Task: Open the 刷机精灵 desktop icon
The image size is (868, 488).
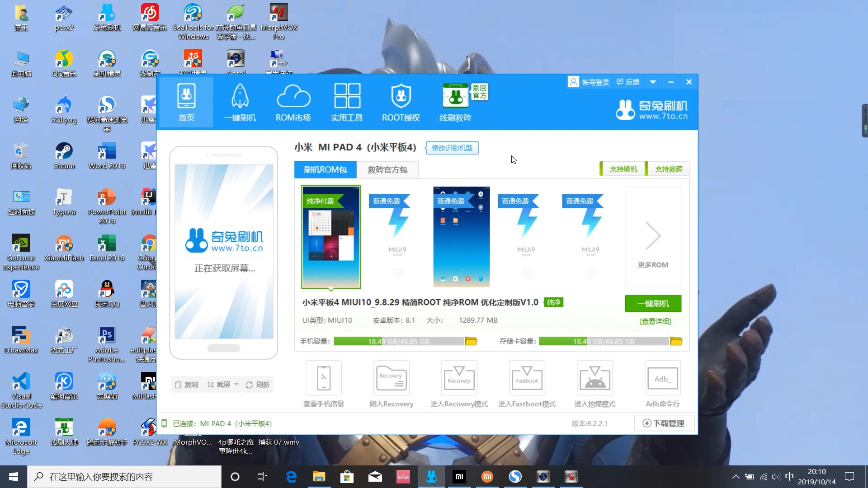Action: 107,64
